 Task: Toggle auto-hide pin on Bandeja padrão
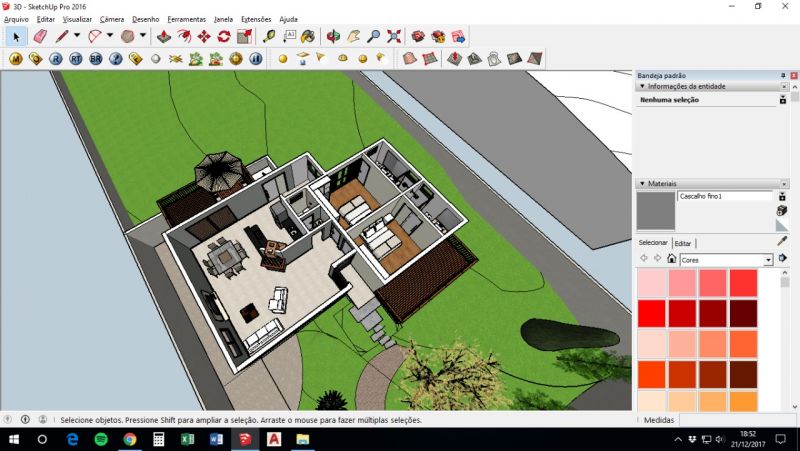tap(783, 75)
